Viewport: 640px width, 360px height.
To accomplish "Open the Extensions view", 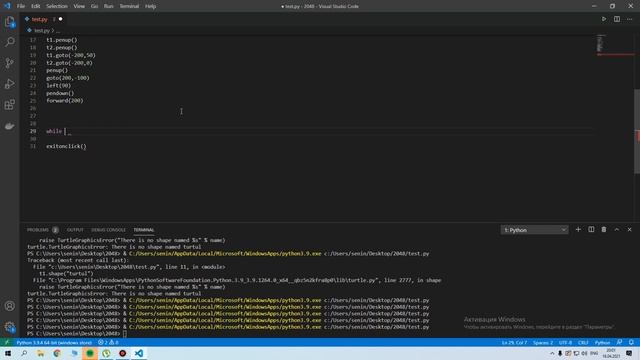I will point(10,105).
